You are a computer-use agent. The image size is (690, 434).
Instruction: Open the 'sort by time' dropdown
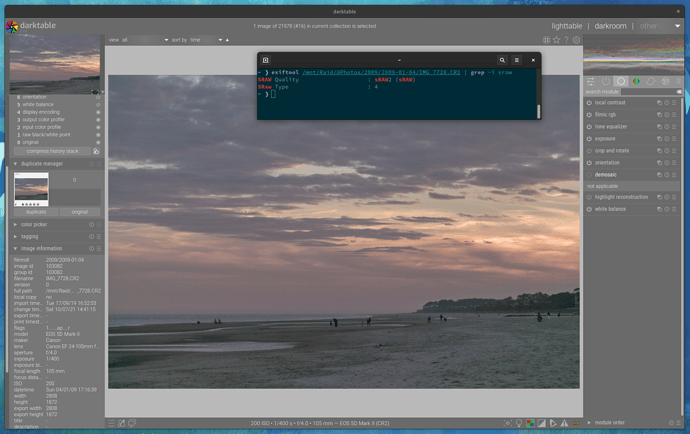[x=204, y=40]
